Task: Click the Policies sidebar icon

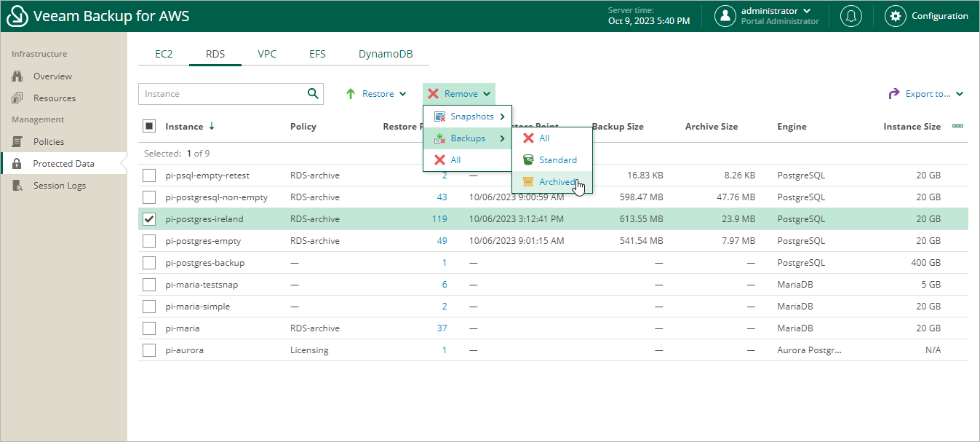Action: pos(18,142)
